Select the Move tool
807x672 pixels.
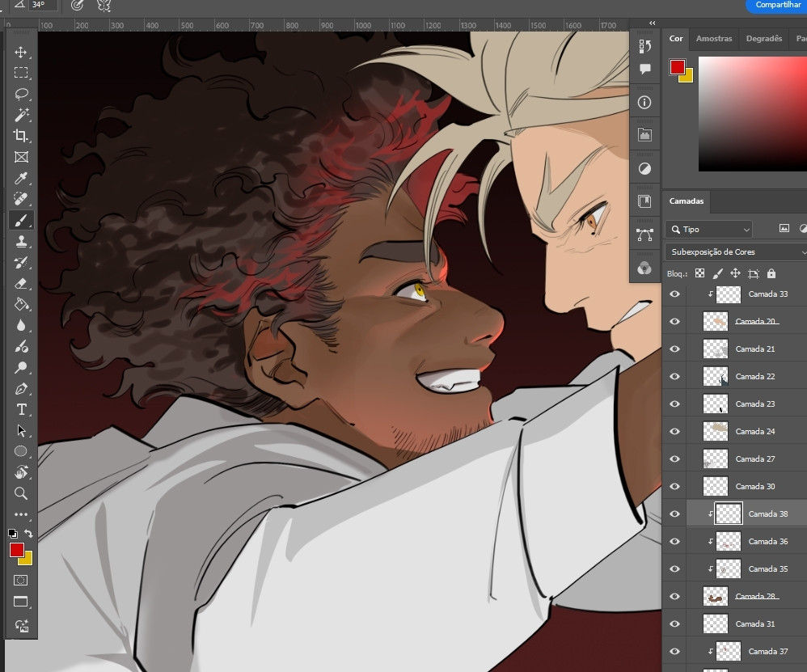pos(20,52)
